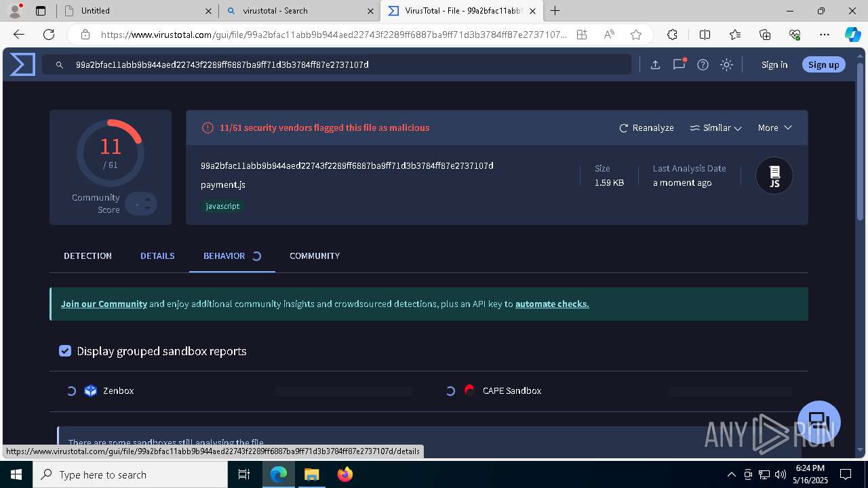Screen dimensions: 868x488
Task: Click the CAPE Sandbox icon
Action: pyautogui.click(x=469, y=390)
